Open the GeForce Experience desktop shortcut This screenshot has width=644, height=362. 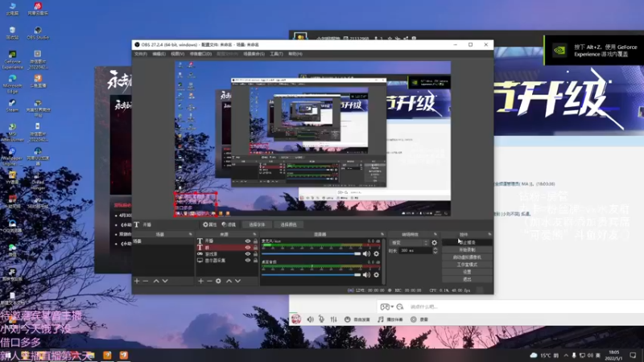pyautogui.click(x=12, y=60)
